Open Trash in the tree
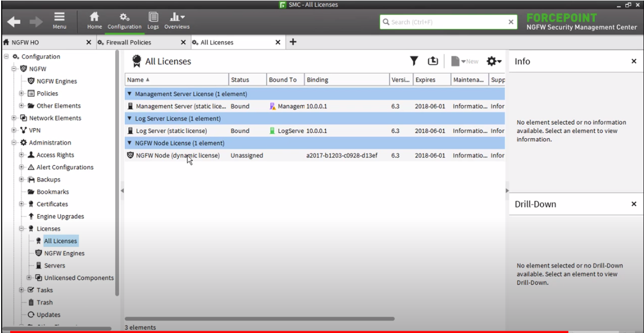The width and height of the screenshot is (644, 333). click(x=45, y=302)
